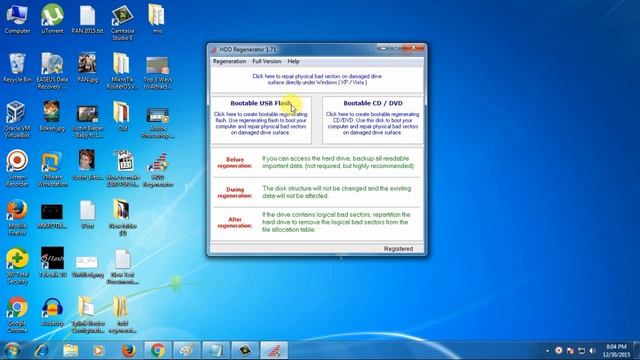
Task: Select the PAN.jpg image icon
Action: coord(87,68)
